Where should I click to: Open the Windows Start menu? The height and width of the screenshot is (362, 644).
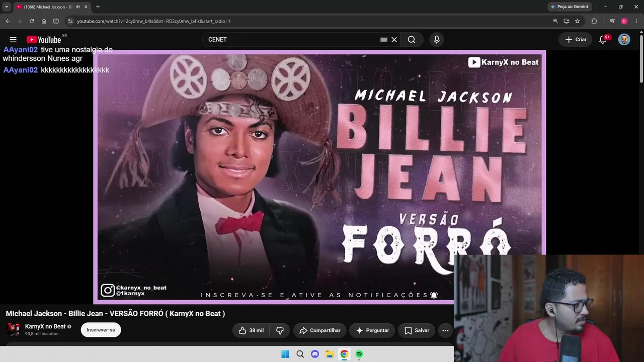285,354
